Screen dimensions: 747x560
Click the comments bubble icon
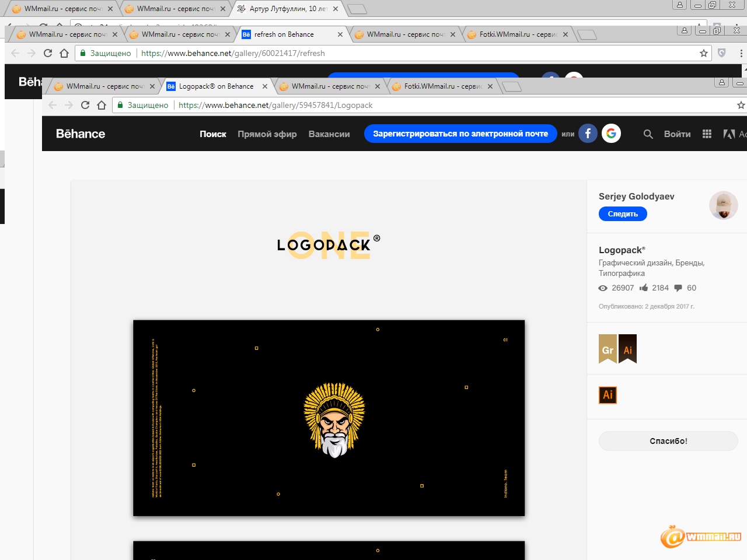678,288
